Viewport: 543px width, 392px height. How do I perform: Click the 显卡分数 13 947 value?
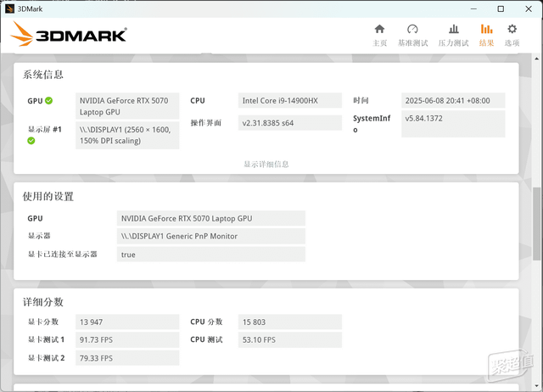point(127,322)
